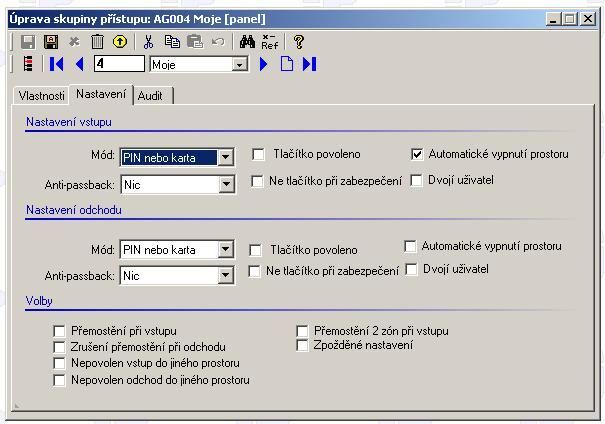Go to the last record
Viewport: 605px width, 424px height.
pyautogui.click(x=309, y=64)
